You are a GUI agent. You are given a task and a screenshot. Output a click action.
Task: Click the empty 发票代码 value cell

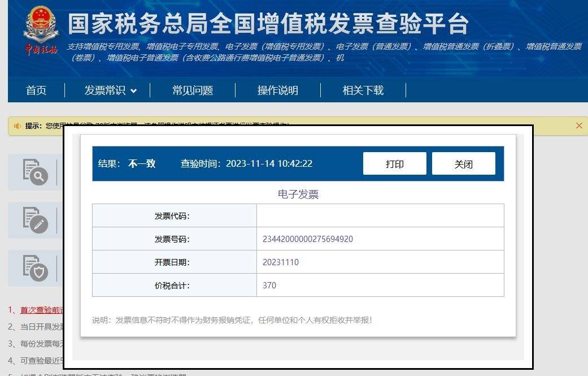[380, 216]
